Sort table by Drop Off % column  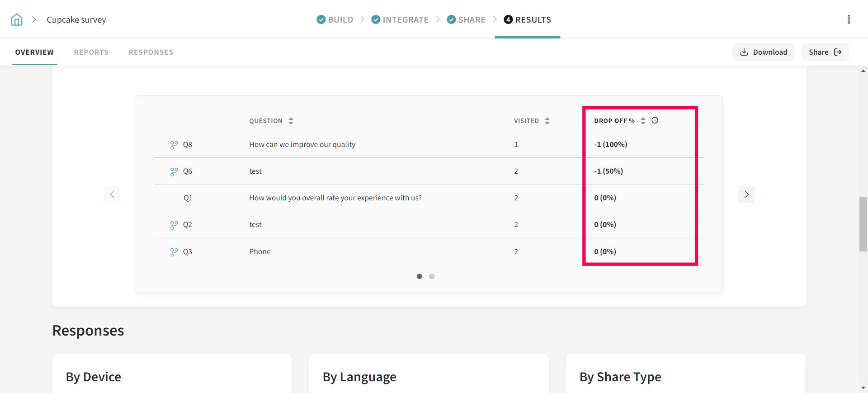click(643, 121)
